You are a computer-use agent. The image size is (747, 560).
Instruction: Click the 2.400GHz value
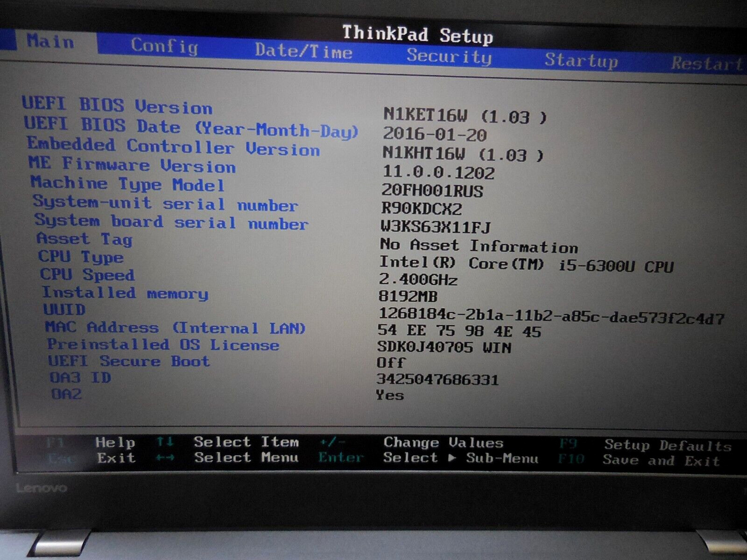(x=418, y=279)
